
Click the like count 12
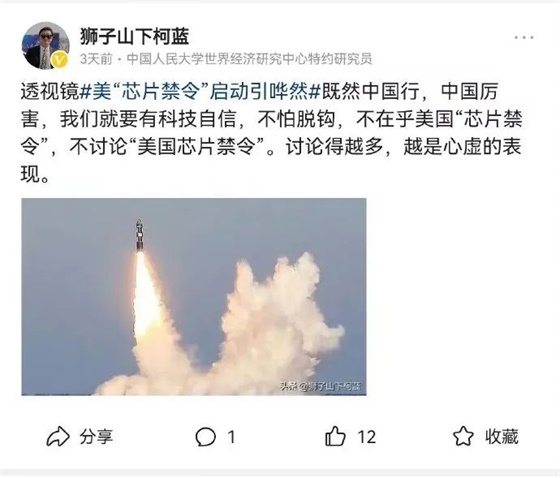367,437
